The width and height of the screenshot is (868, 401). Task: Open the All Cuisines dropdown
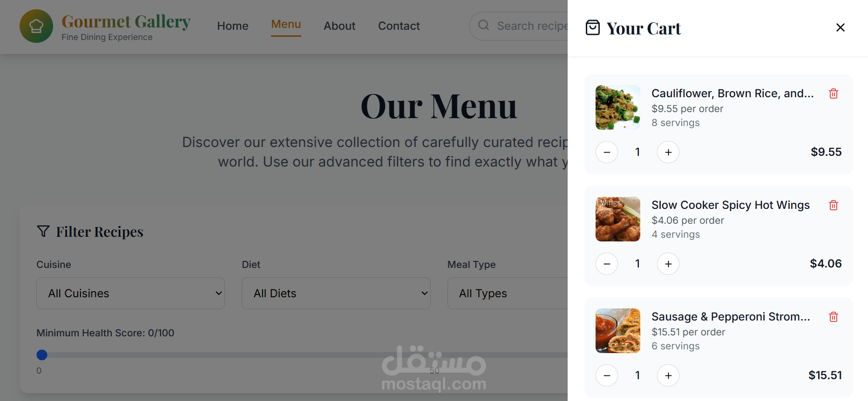point(130,294)
